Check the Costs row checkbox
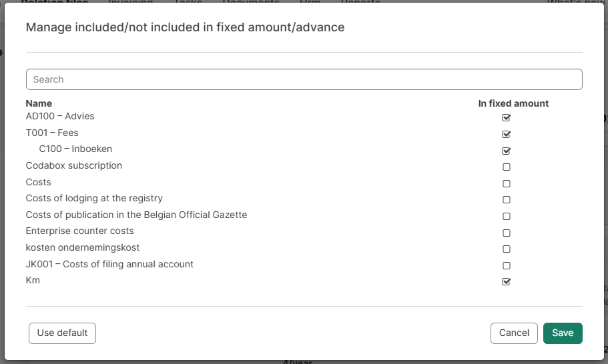608x364 pixels. [x=507, y=183]
